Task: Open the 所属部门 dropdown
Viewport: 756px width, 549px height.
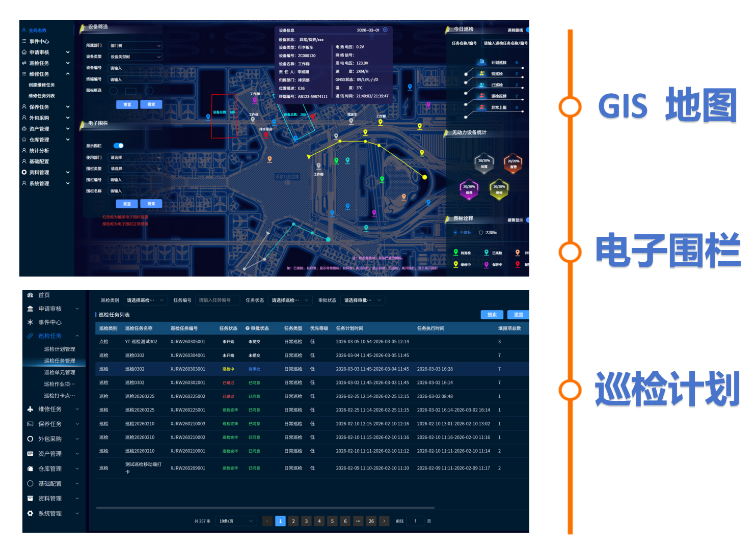Action: (x=135, y=46)
